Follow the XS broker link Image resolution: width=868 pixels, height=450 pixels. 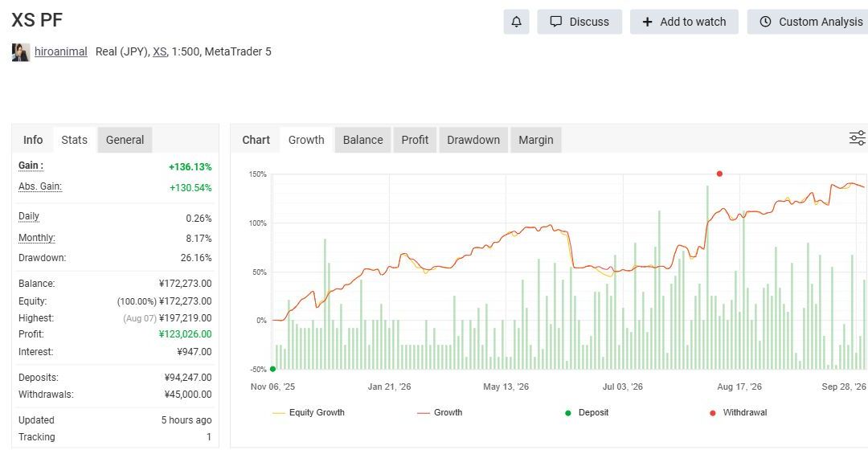point(159,51)
